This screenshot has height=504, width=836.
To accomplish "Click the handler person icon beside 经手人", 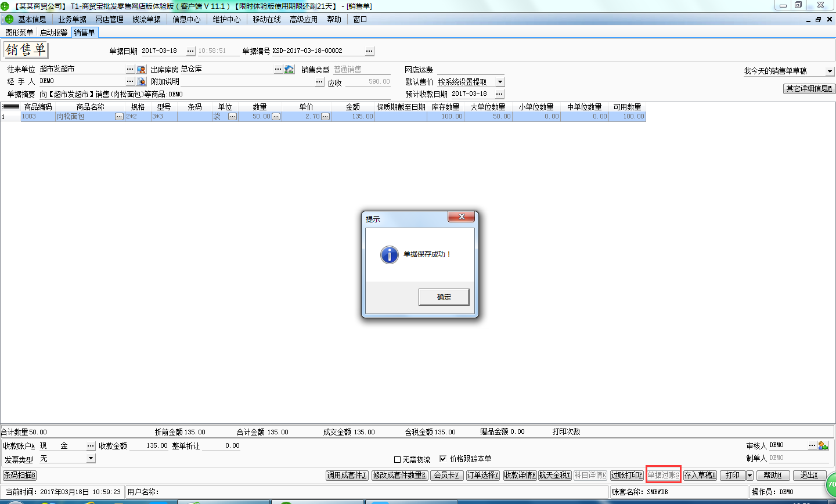I will (141, 81).
